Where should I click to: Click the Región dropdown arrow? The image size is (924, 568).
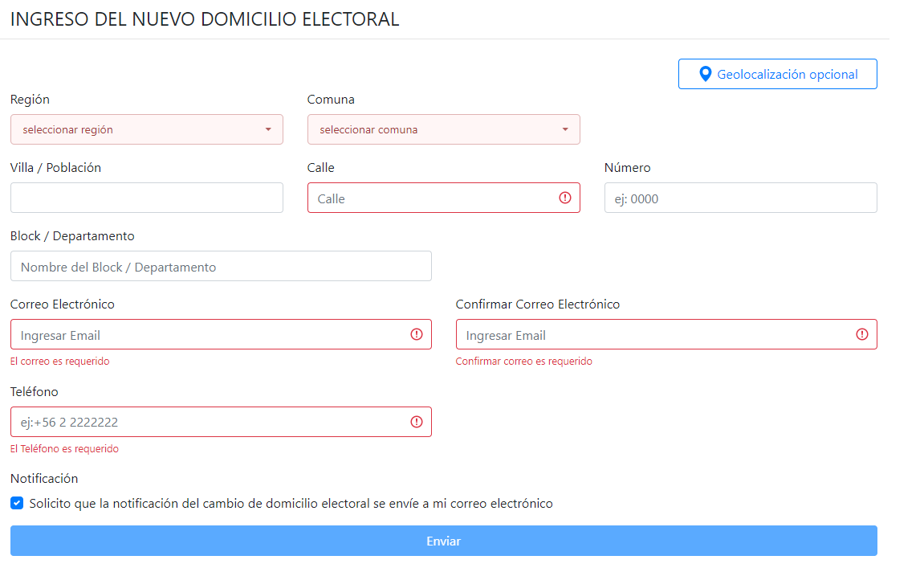click(268, 129)
